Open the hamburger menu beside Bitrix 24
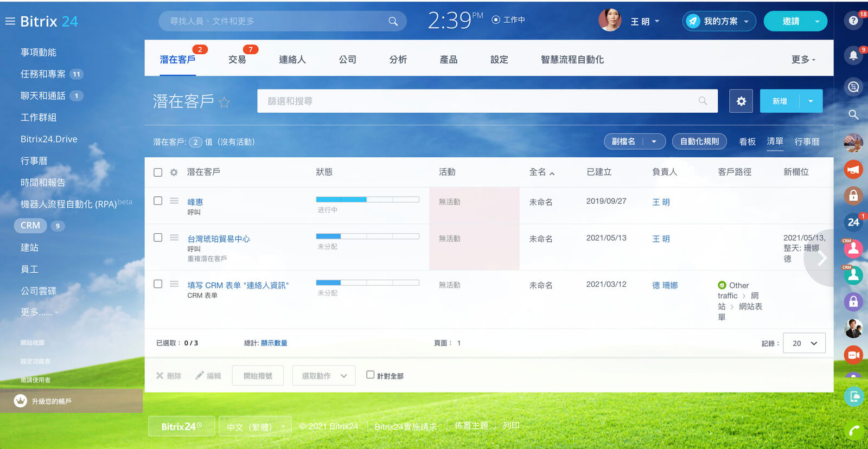Screen dimensions: 868x449 click(x=10, y=21)
